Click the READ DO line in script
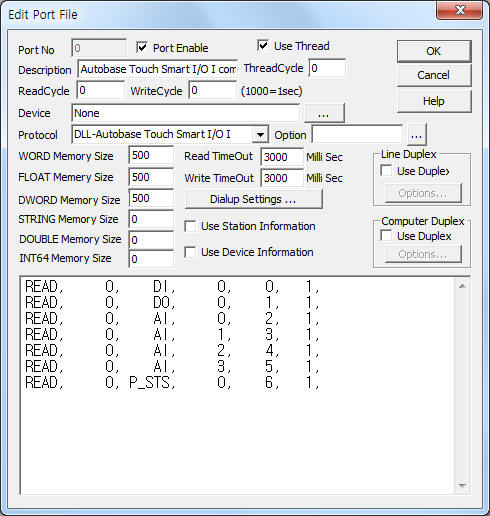 click(172, 302)
